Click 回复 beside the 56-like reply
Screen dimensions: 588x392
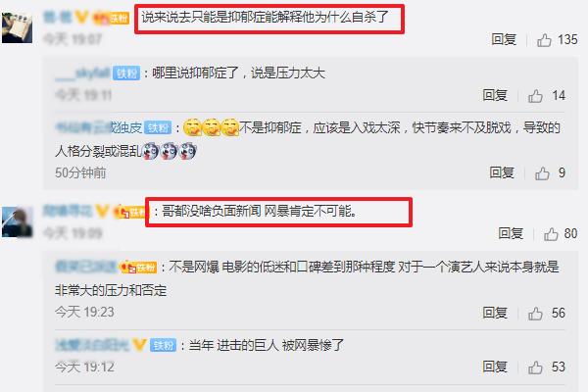click(495, 313)
